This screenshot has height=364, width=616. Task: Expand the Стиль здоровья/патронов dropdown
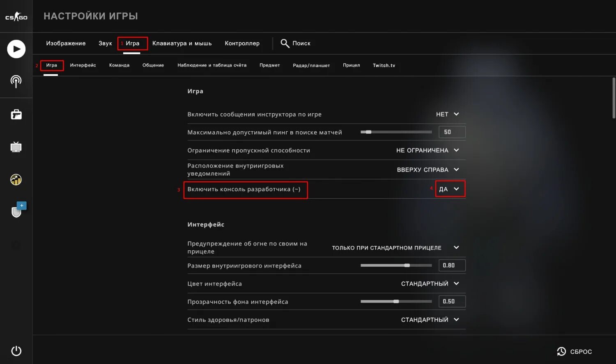[430, 320]
